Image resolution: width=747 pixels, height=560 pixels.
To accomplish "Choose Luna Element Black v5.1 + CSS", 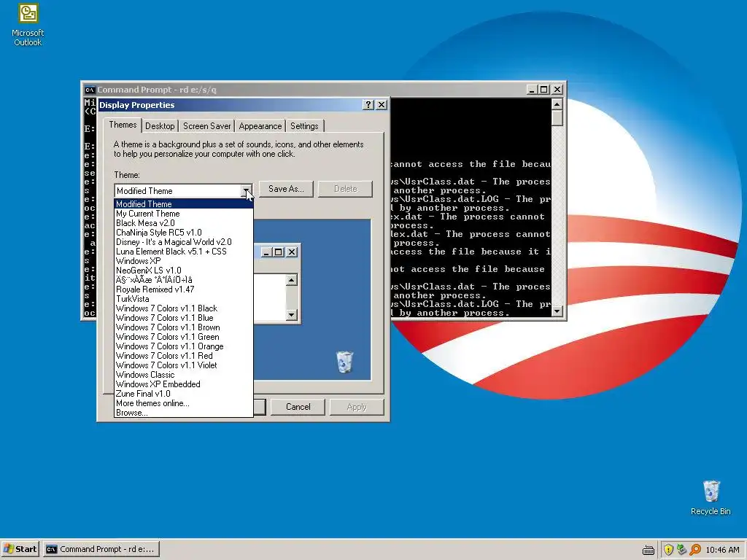I will (x=183, y=252).
